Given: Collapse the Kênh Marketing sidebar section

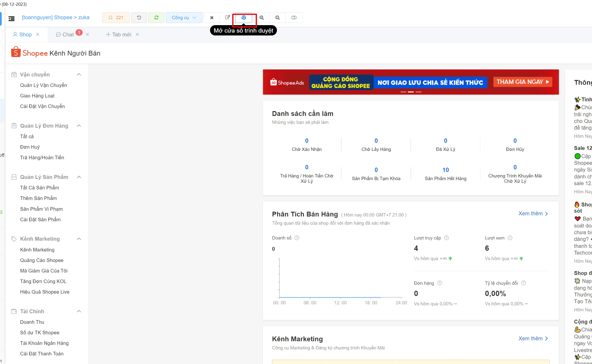Looking at the screenshot, I should [x=79, y=239].
